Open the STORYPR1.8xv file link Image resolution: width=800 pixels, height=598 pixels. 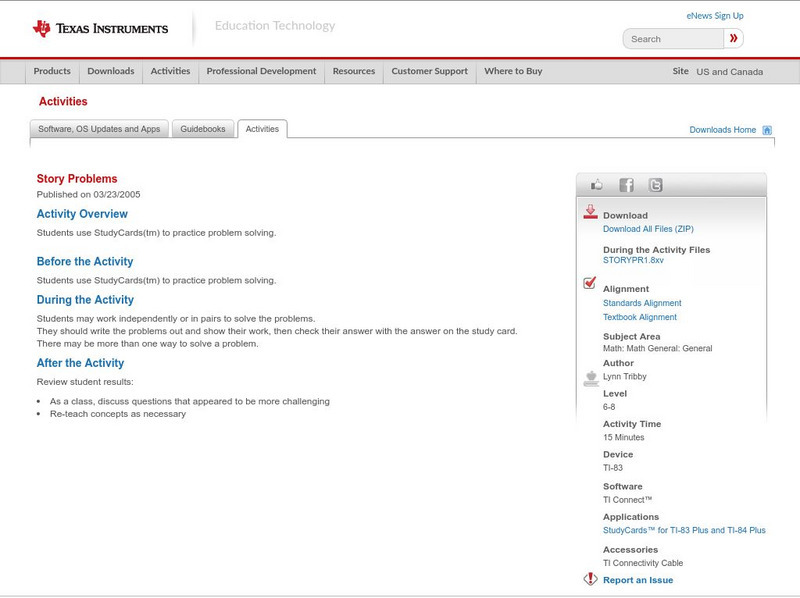[x=633, y=260]
